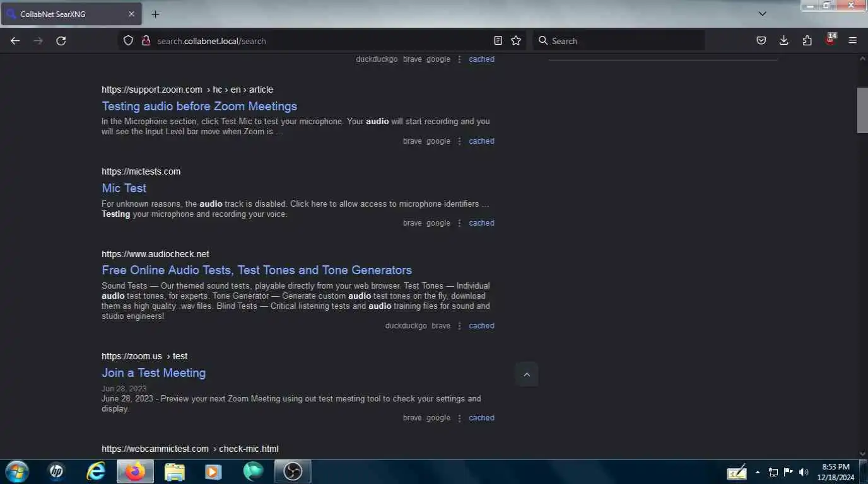Toggle reader view in the address bar
Screen dimensions: 868x484
pos(498,40)
